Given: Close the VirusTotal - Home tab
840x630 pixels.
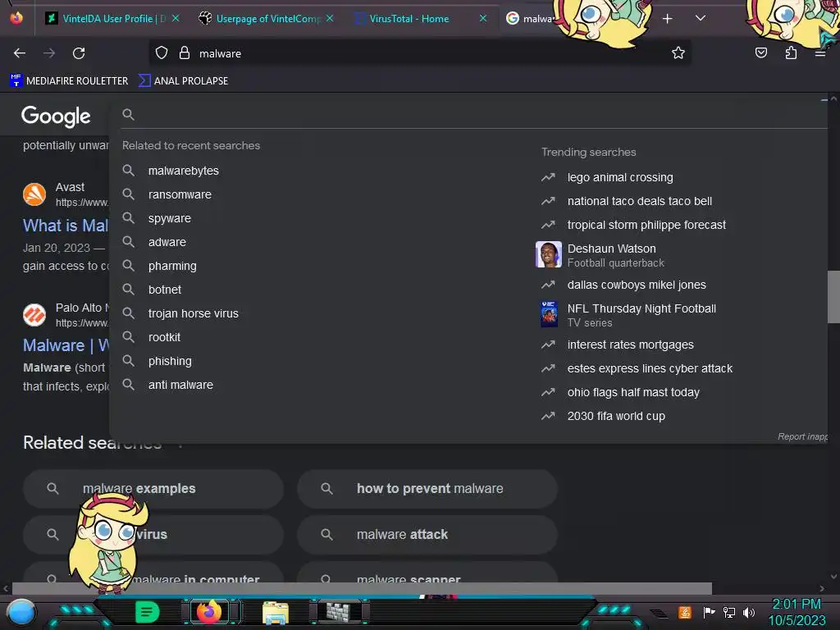Looking at the screenshot, I should pos(482,18).
